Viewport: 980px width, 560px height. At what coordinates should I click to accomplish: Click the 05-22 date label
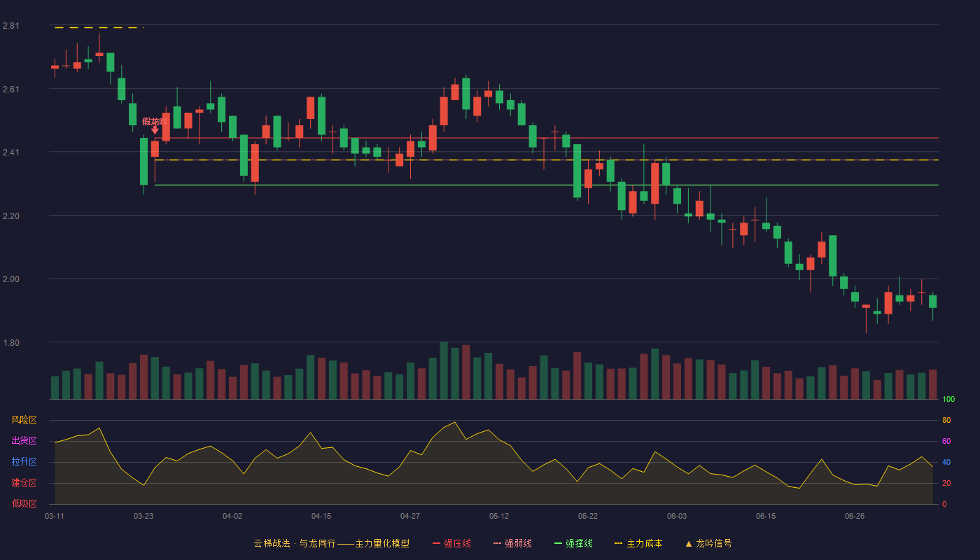tap(588, 516)
